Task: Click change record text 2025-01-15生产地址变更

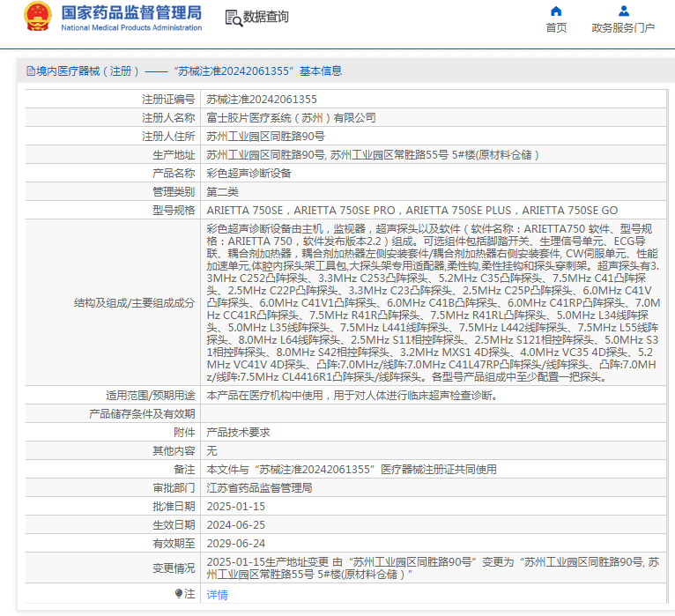Action: coord(433,568)
